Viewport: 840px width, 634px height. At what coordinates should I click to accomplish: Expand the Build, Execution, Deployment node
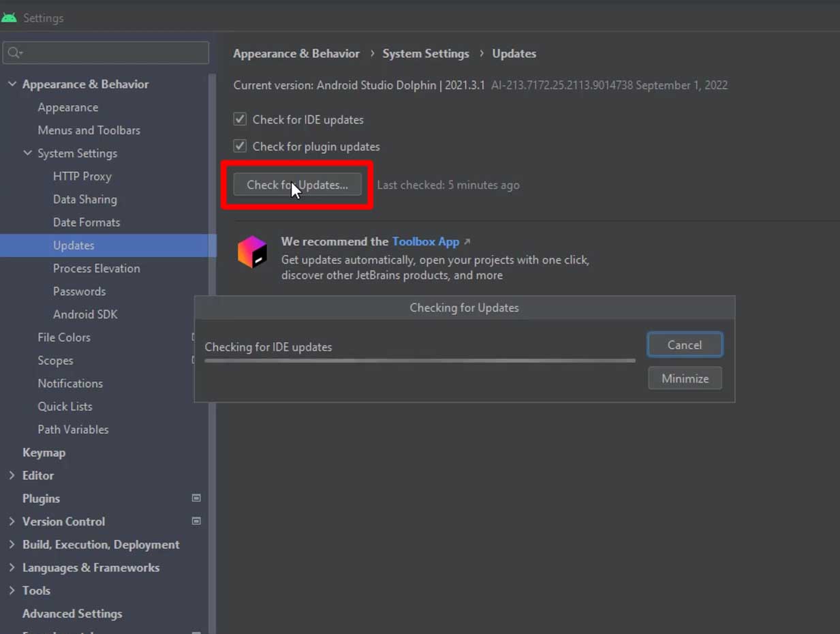tap(12, 545)
